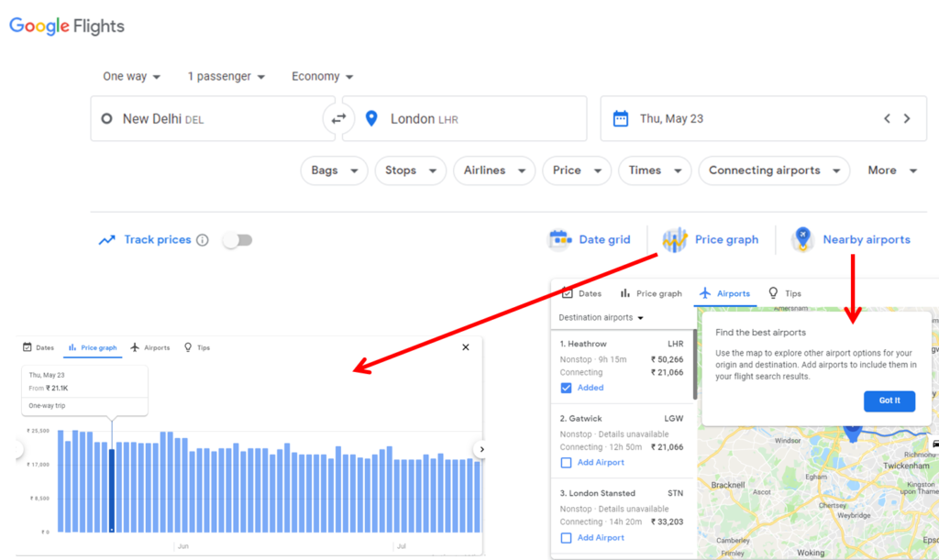Screen dimensions: 939x560
Task: Click the Twickenham label on the map
Action: pyautogui.click(x=906, y=466)
